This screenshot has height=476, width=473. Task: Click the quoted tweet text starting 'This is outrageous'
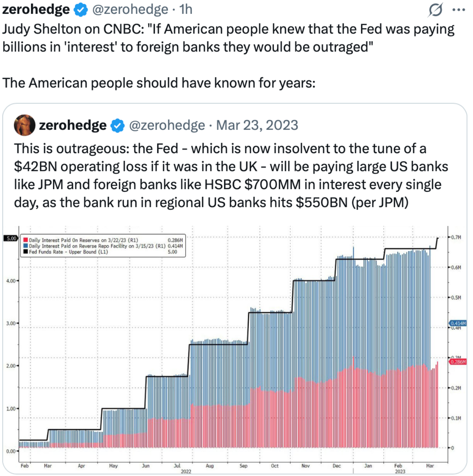231,176
